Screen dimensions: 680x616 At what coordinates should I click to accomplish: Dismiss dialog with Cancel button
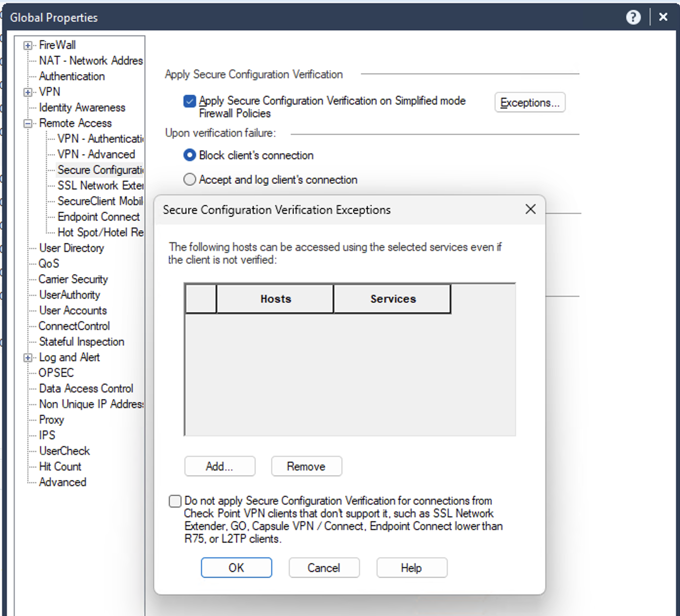coord(324,568)
